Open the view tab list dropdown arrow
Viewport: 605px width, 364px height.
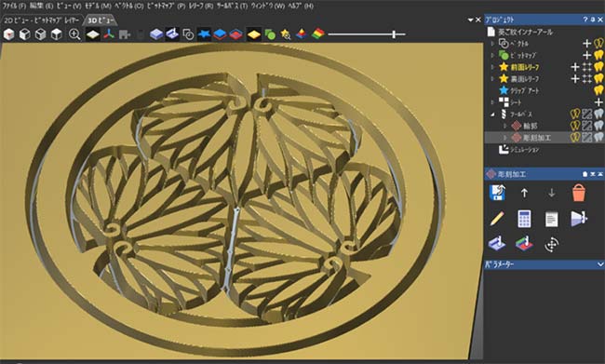click(470, 20)
